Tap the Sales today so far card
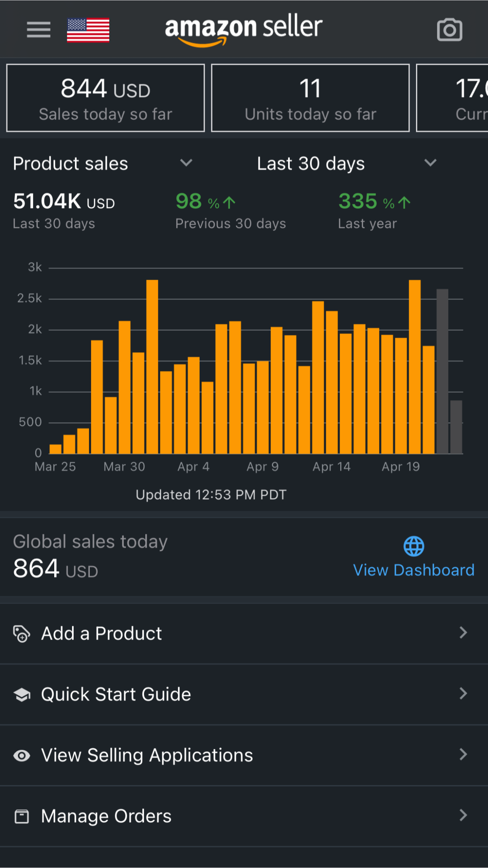 (105, 98)
